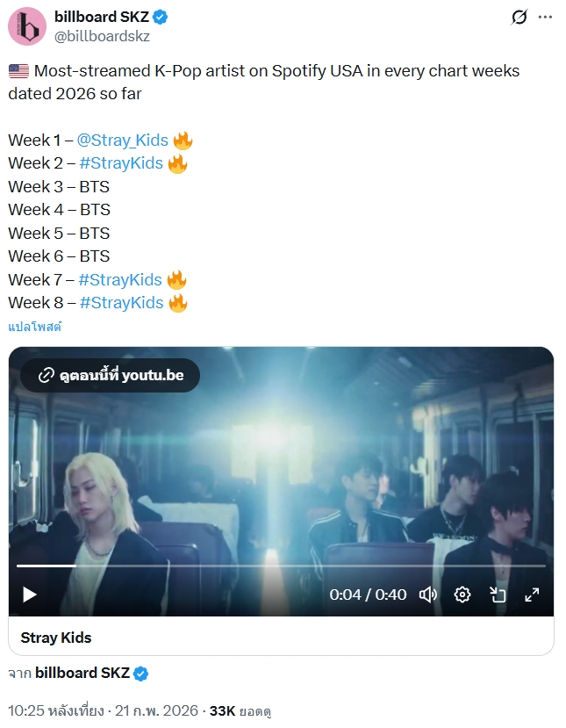Open video settings gear menu
This screenshot has height=728, width=566.
[462, 595]
